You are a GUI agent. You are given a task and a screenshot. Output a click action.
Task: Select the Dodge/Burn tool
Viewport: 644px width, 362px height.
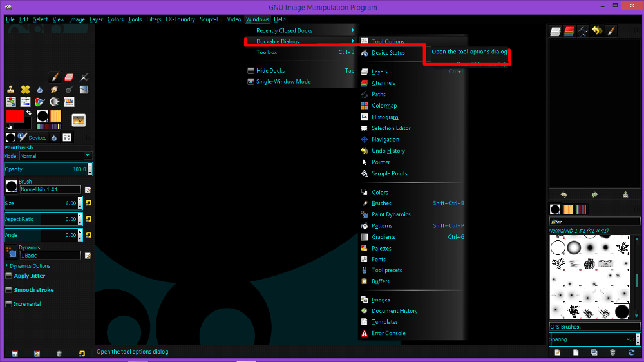tap(69, 90)
